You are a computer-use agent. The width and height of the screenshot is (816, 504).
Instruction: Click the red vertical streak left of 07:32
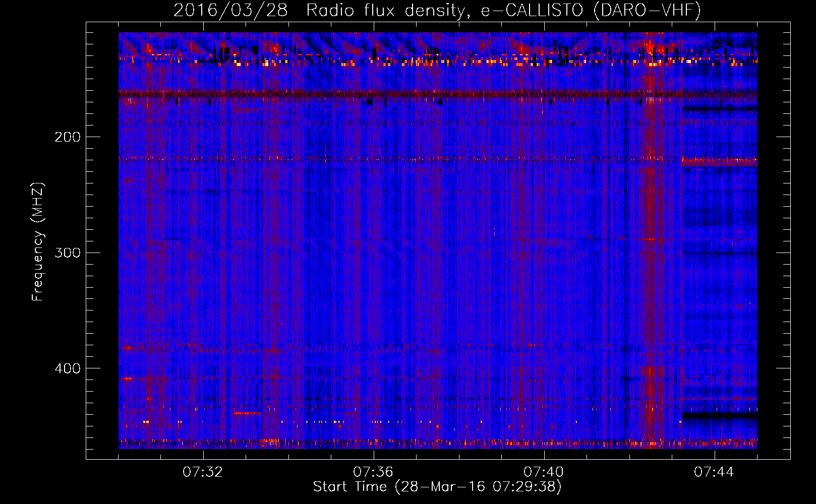tap(149, 252)
